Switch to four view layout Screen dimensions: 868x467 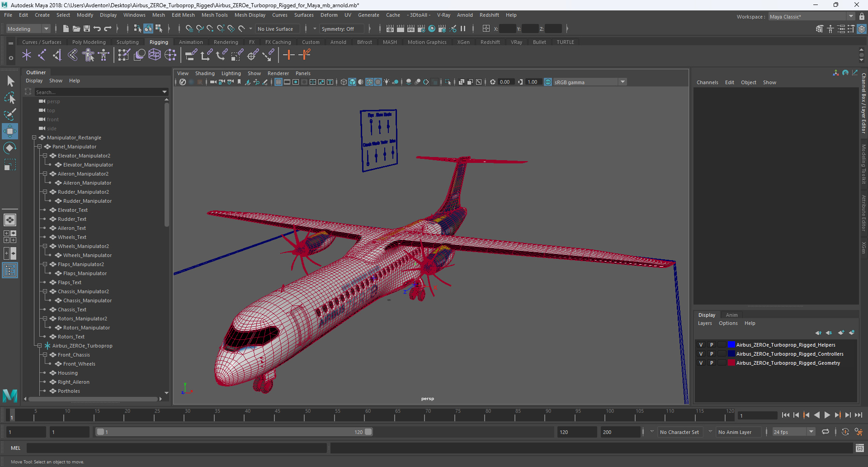10,237
